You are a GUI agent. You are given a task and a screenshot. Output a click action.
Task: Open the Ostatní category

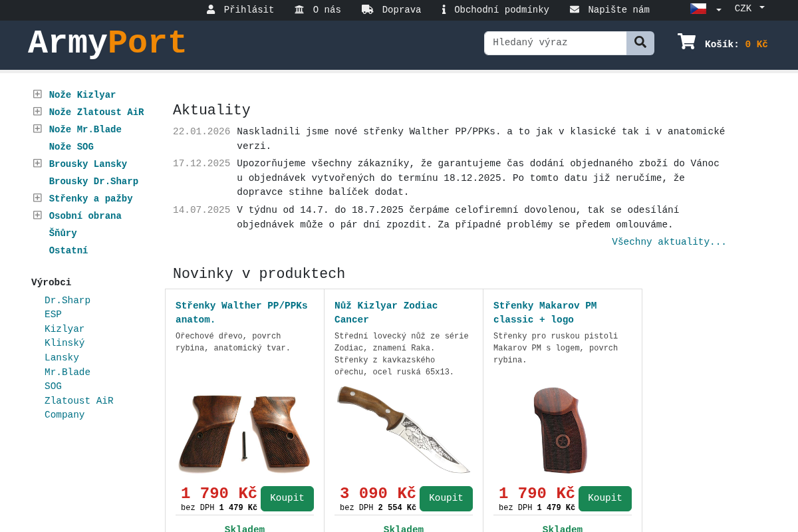click(x=68, y=251)
